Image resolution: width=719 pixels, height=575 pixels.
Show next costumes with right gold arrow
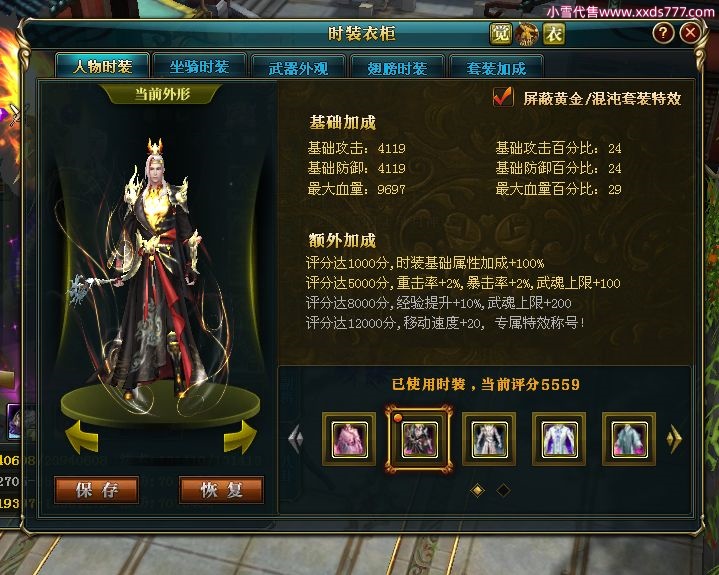point(674,439)
